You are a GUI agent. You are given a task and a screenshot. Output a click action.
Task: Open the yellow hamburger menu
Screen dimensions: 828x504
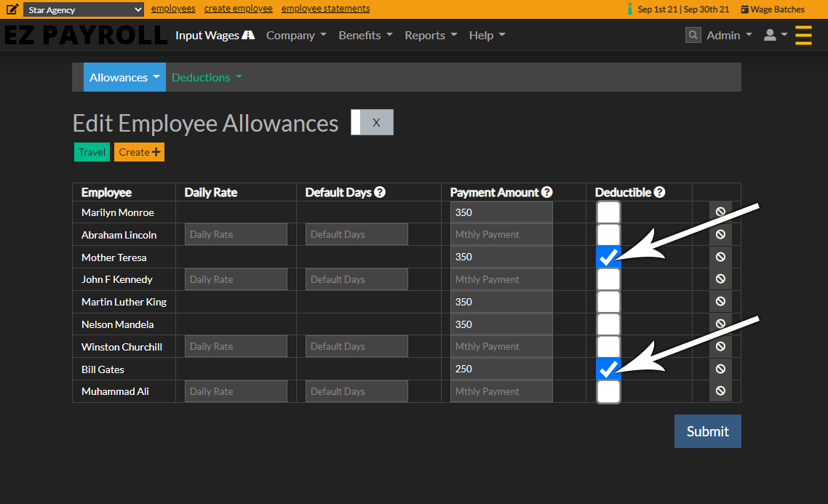803,35
